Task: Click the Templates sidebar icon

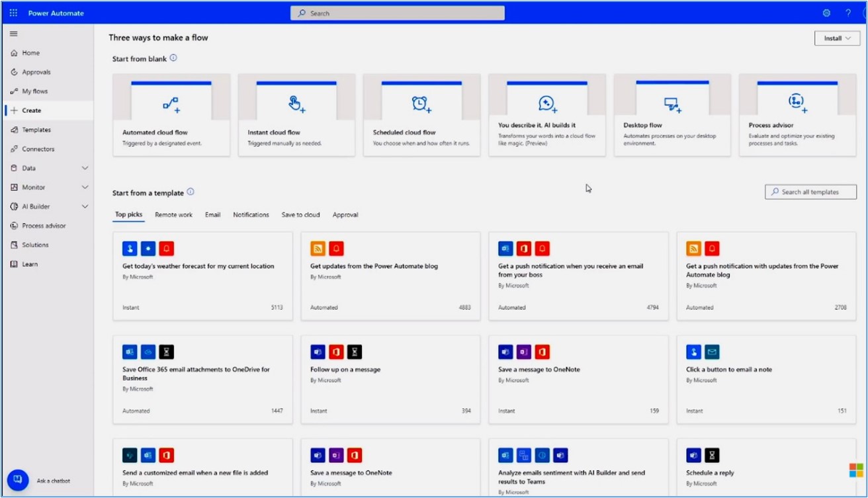Action: pyautogui.click(x=14, y=130)
